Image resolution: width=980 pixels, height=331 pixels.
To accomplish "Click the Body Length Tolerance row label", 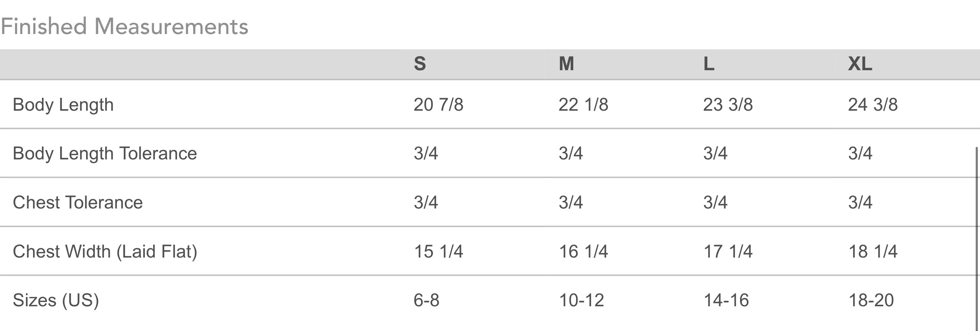I will (105, 154).
